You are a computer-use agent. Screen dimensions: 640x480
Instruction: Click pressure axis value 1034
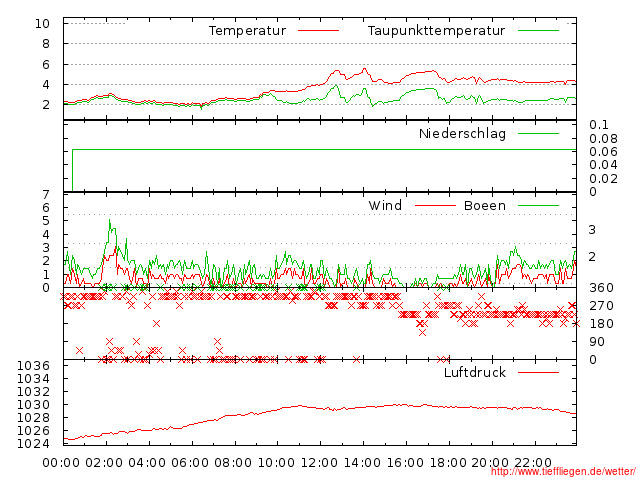[33, 379]
